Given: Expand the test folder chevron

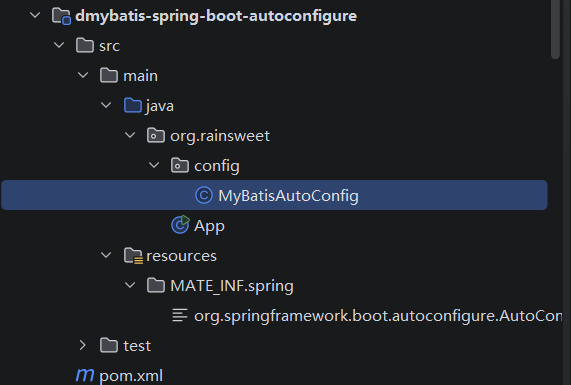Looking at the screenshot, I should (83, 345).
